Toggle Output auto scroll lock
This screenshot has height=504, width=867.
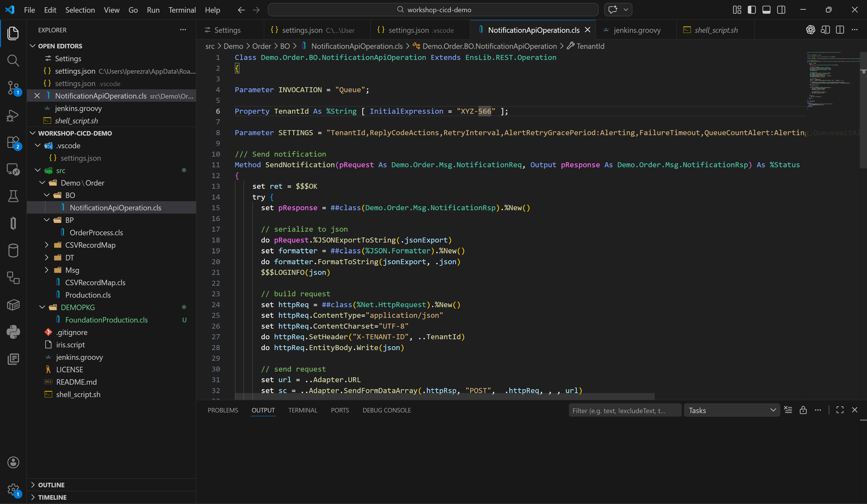click(x=803, y=410)
